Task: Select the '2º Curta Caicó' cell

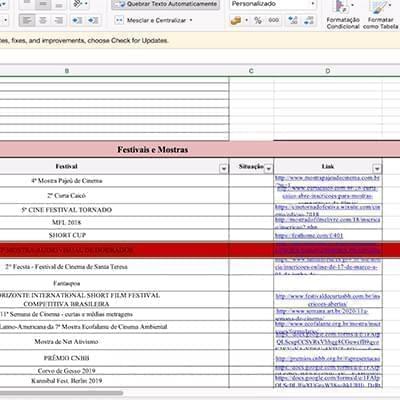Action: [x=114, y=195]
